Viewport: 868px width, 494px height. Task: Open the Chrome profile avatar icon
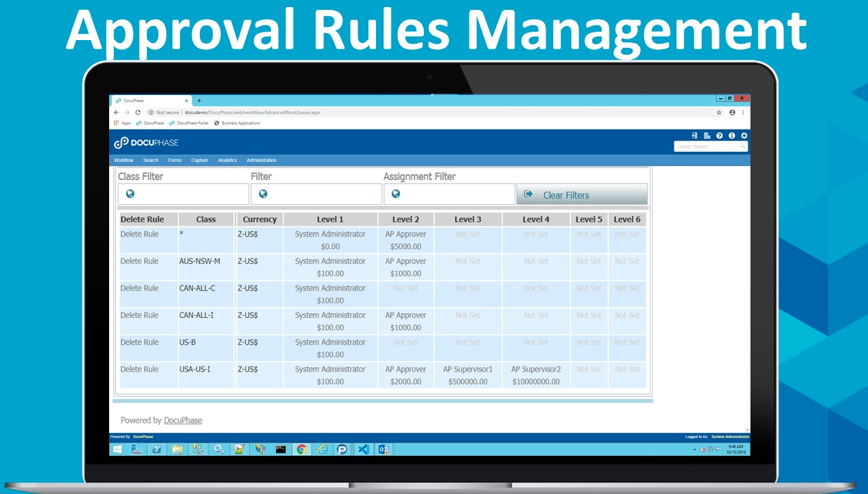click(x=732, y=112)
